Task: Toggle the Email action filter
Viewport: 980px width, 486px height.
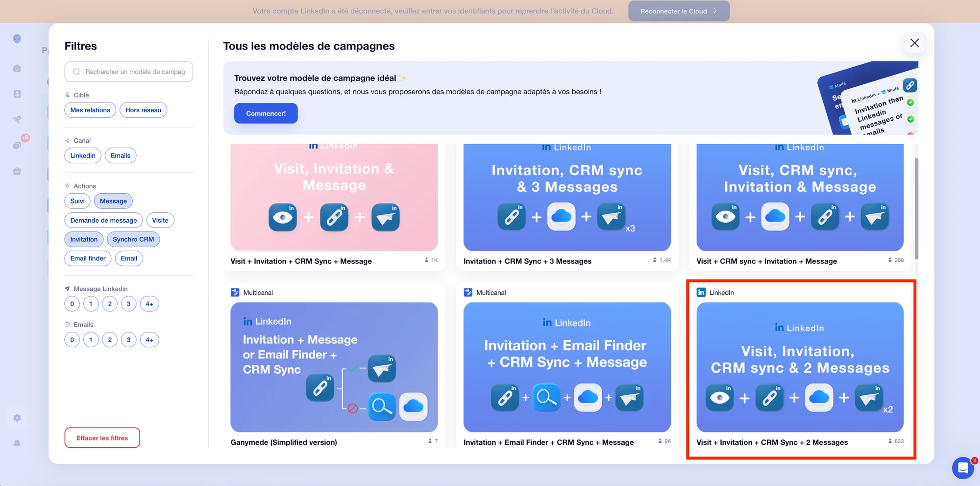Action: tap(129, 258)
